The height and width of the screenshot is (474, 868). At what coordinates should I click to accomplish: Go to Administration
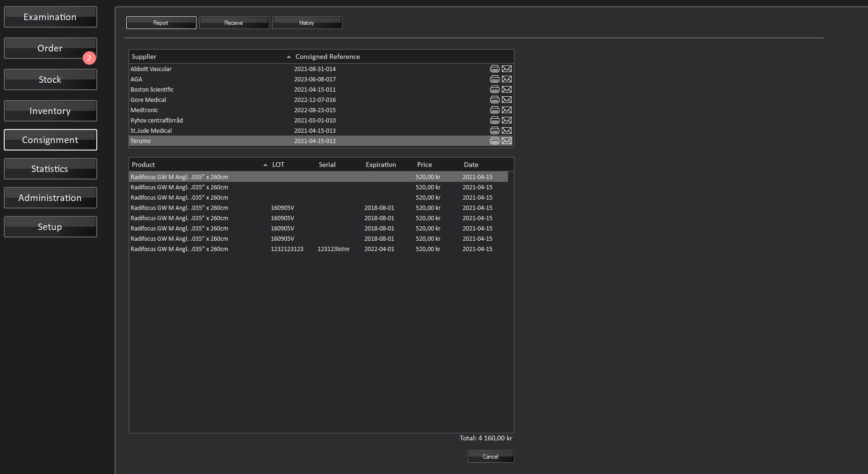tap(50, 198)
